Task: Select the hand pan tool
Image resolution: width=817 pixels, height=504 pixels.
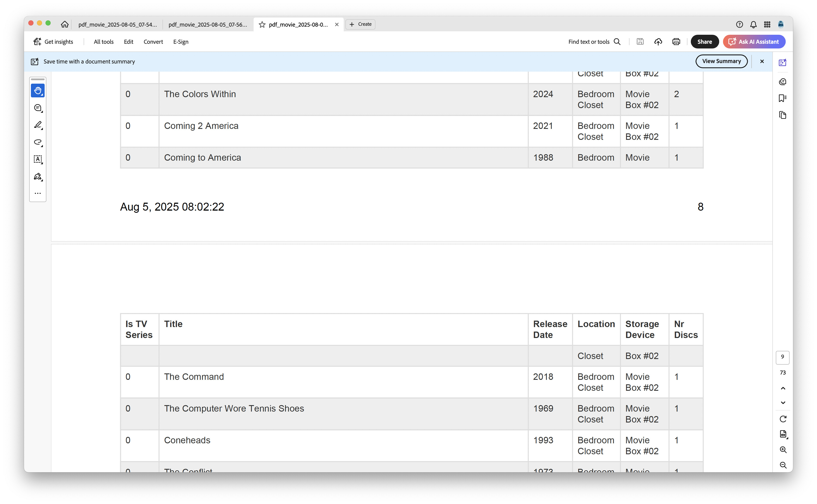Action: click(x=38, y=91)
